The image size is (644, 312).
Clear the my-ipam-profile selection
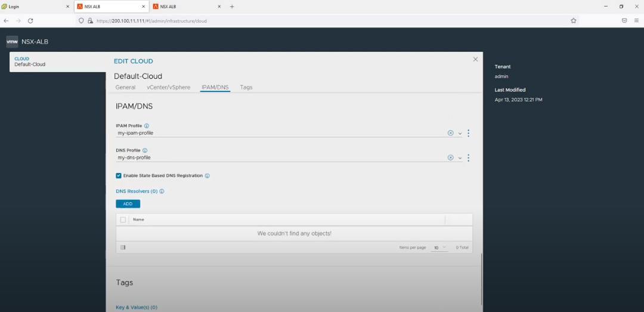click(x=451, y=133)
